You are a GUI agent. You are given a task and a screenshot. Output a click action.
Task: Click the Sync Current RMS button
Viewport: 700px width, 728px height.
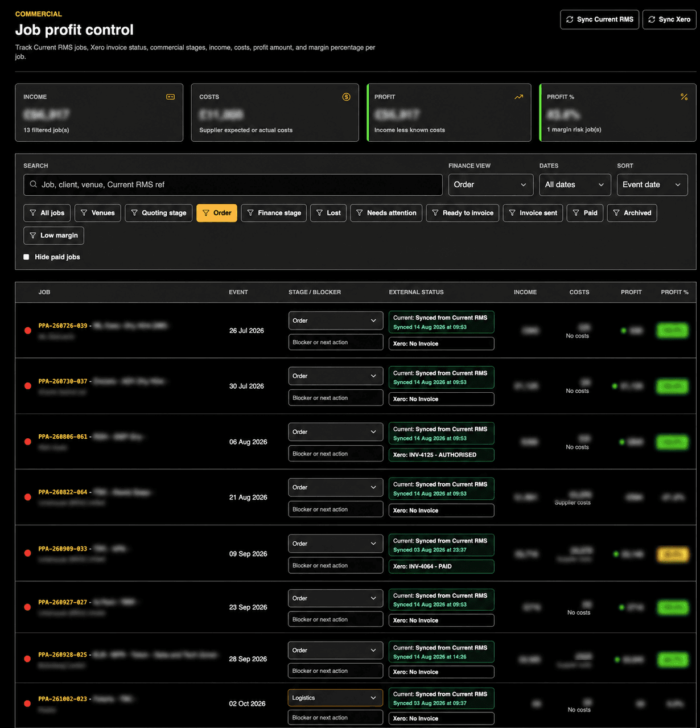click(x=600, y=19)
